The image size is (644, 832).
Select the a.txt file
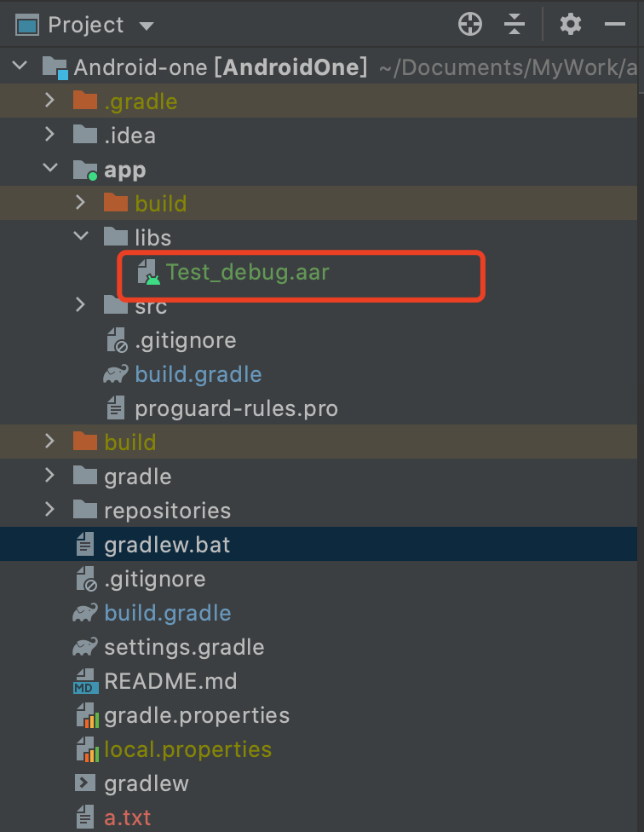[x=127, y=818]
